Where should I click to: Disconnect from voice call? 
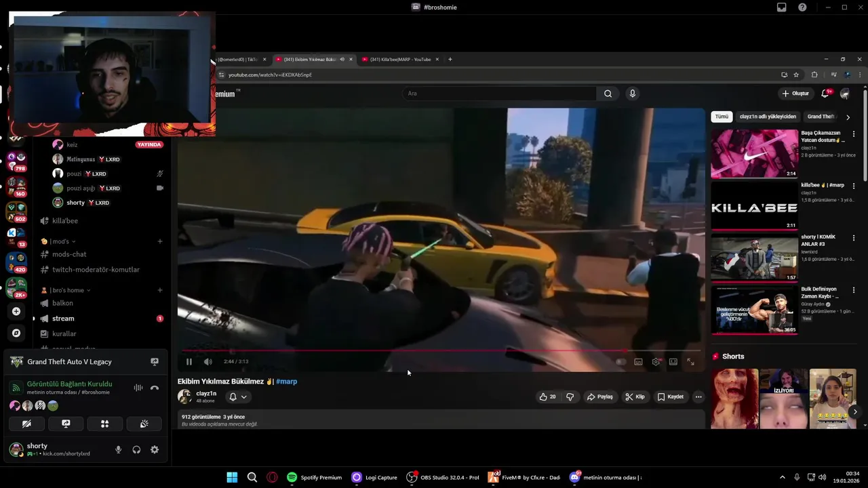tap(155, 388)
